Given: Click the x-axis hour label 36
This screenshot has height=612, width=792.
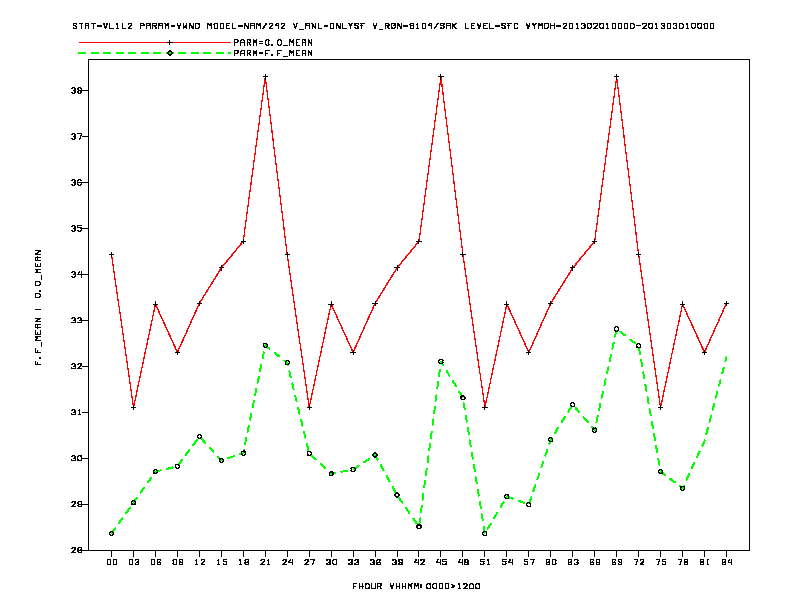Looking at the screenshot, I should (375, 562).
